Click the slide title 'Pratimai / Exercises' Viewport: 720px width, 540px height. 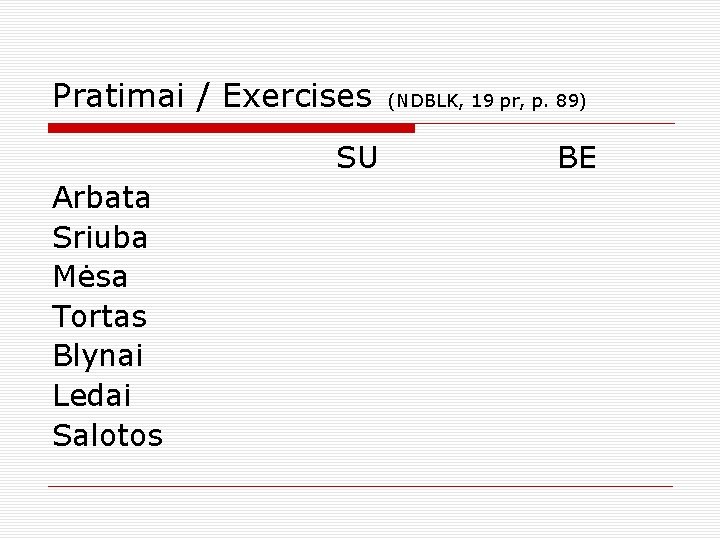coord(212,96)
